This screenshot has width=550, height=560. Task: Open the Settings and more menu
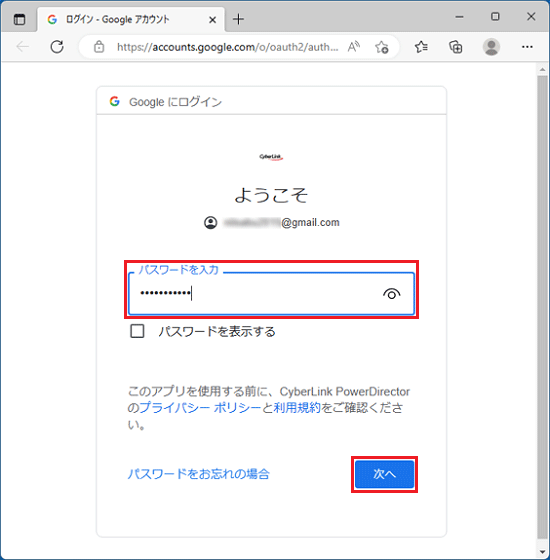click(x=527, y=47)
